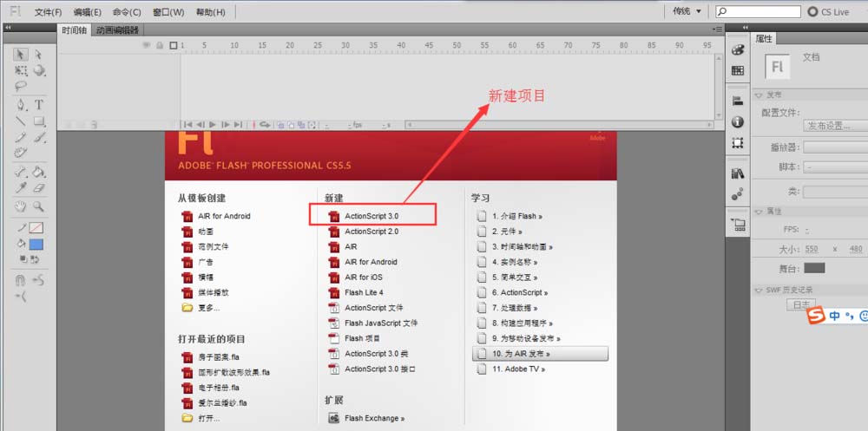Go to first frame in timeline
Image resolution: width=868 pixels, height=431 pixels.
187,125
